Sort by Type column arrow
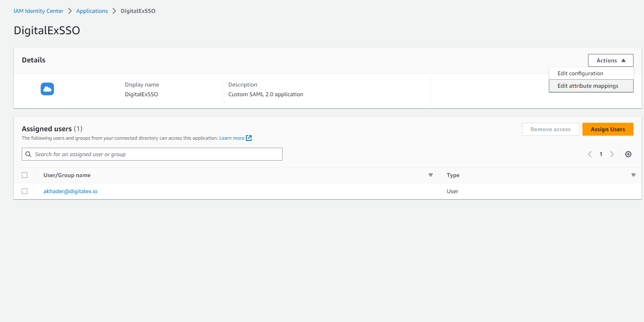Screen dimensions: 644x322 click(x=633, y=175)
